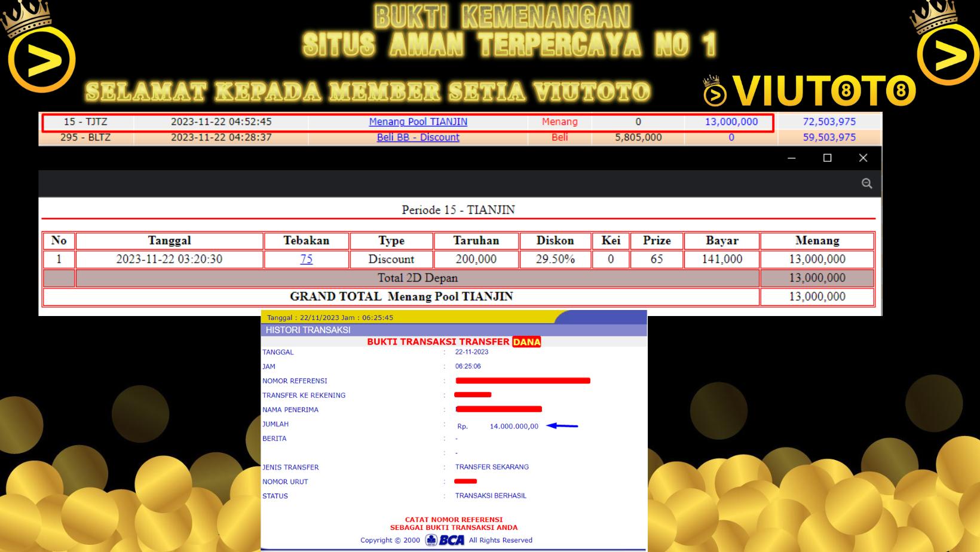Click the Menang column header
Image resolution: width=980 pixels, height=552 pixels.
[x=817, y=241]
